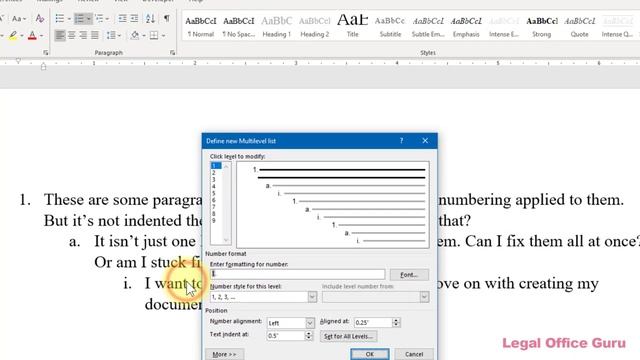This screenshot has height=360, width=640.
Task: Toggle Align Right paragraph alignment
Action: 83,36
